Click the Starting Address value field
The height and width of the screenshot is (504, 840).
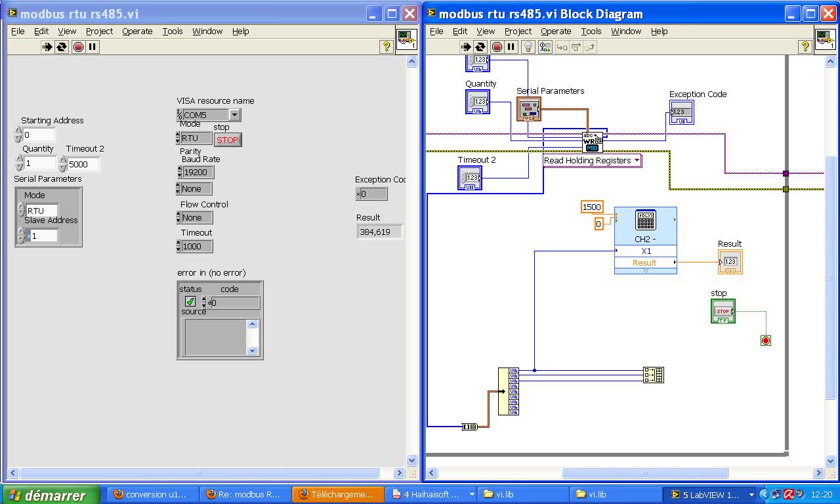point(39,135)
